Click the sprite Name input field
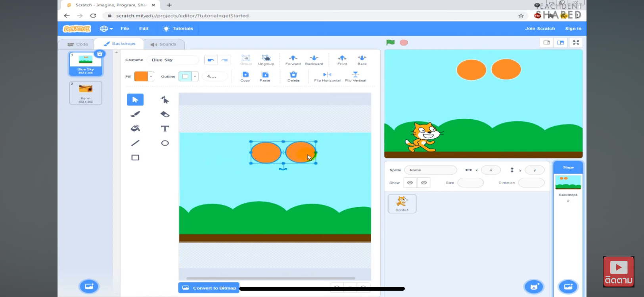Image resolution: width=644 pixels, height=297 pixels. pyautogui.click(x=430, y=170)
